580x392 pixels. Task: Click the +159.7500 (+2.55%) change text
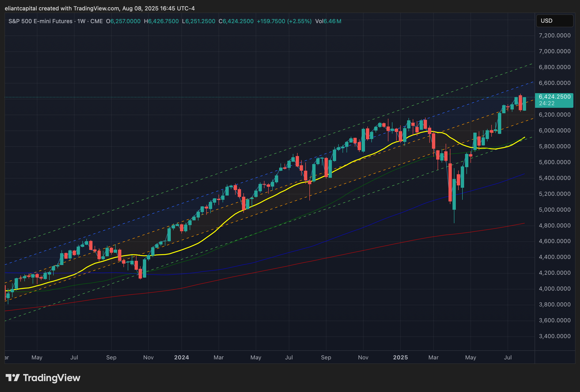click(284, 21)
